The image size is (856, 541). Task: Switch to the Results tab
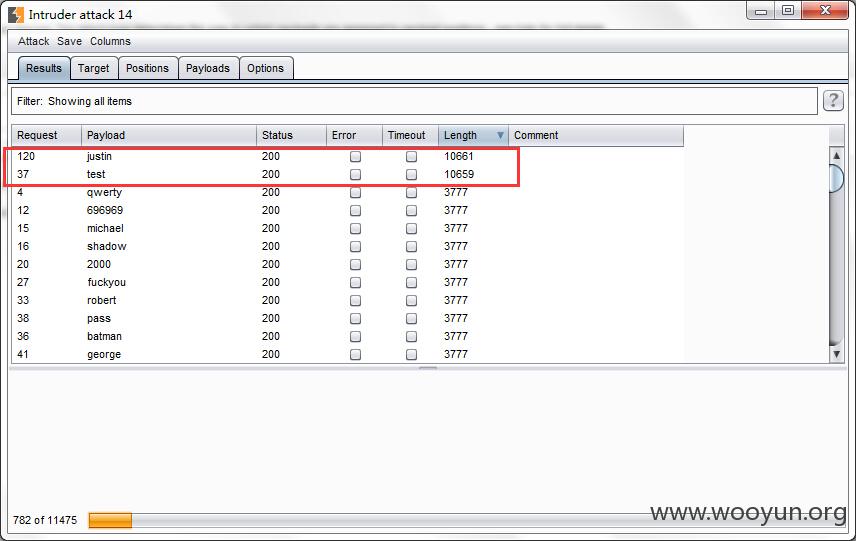click(x=44, y=68)
